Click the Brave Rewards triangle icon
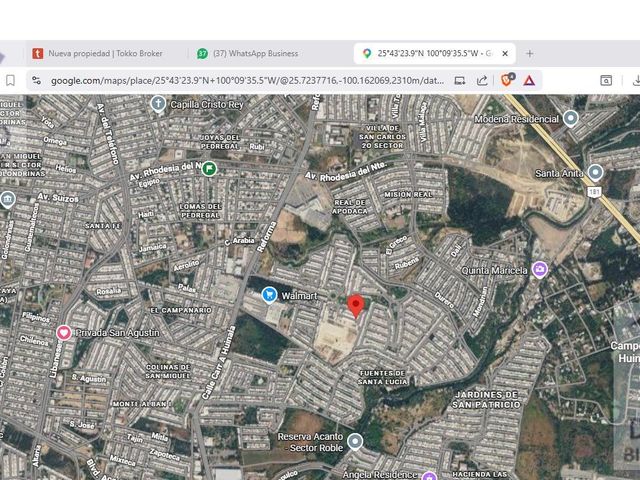Viewport: 640px width, 480px height. [529, 80]
